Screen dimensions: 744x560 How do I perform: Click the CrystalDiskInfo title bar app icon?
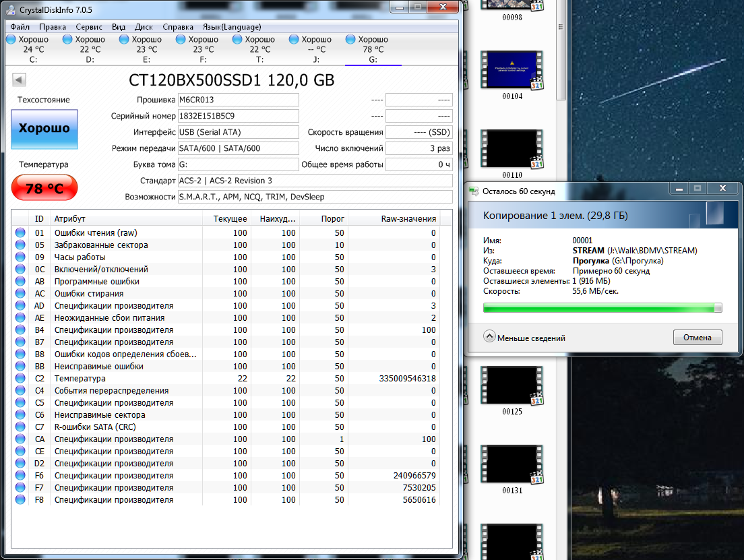point(11,9)
